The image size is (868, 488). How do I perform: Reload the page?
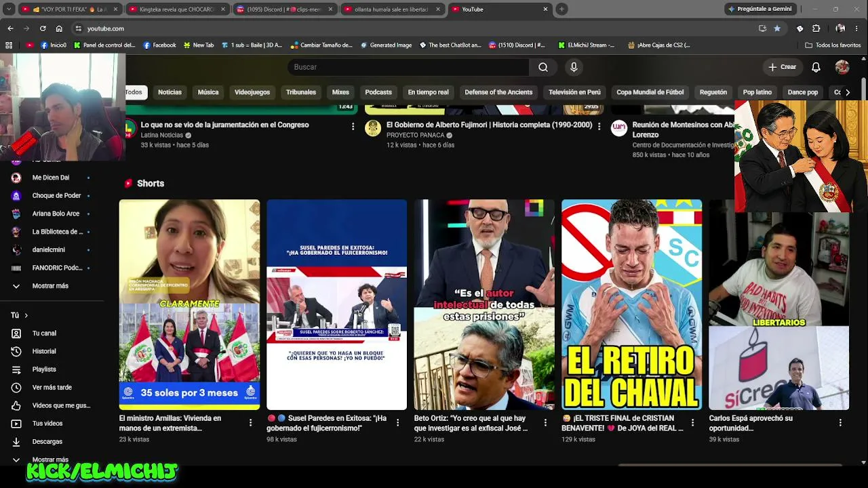coord(43,28)
